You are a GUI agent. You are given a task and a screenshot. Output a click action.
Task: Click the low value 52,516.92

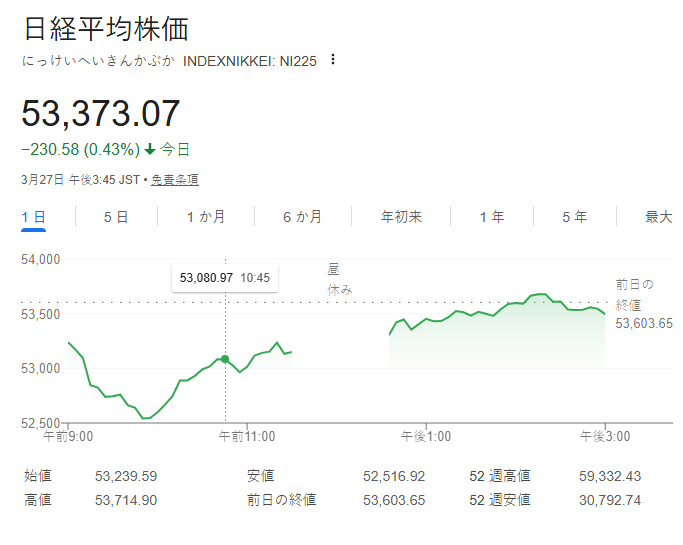(x=394, y=476)
